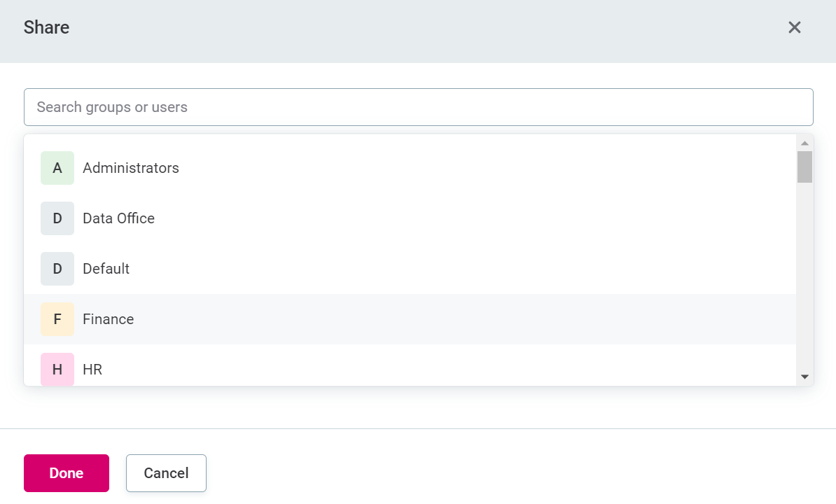The width and height of the screenshot is (836, 504).
Task: Click the green Administrators group avatar icon
Action: coord(57,168)
